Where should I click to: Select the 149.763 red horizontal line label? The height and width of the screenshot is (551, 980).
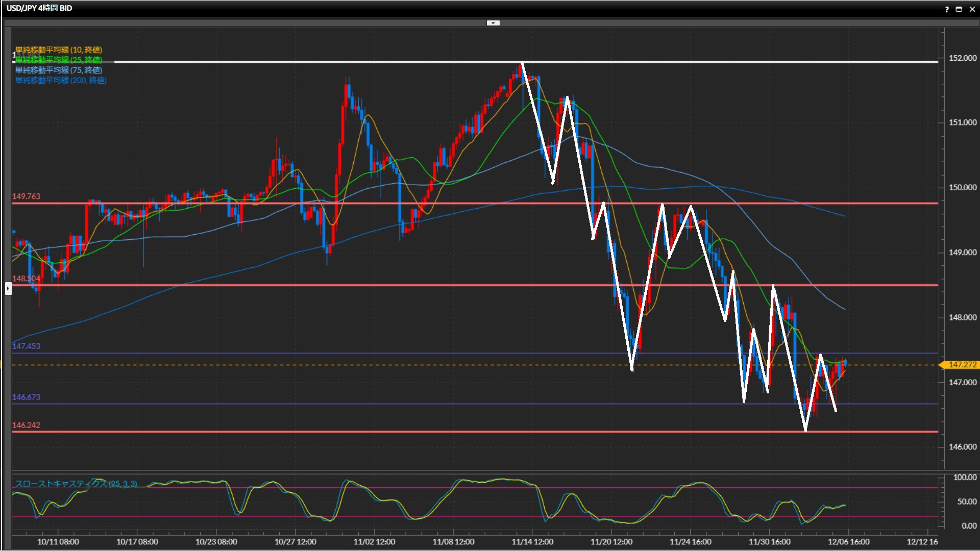pos(26,196)
